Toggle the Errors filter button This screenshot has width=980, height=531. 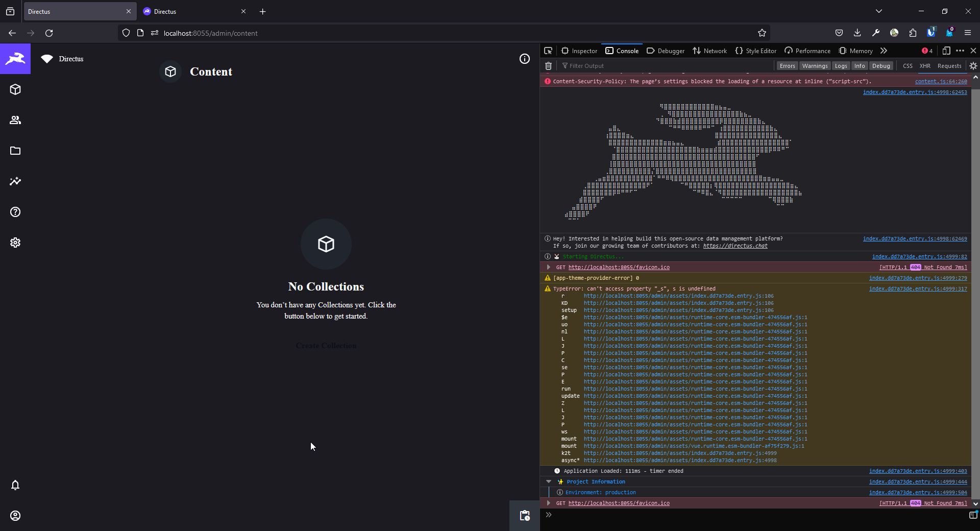coord(787,66)
